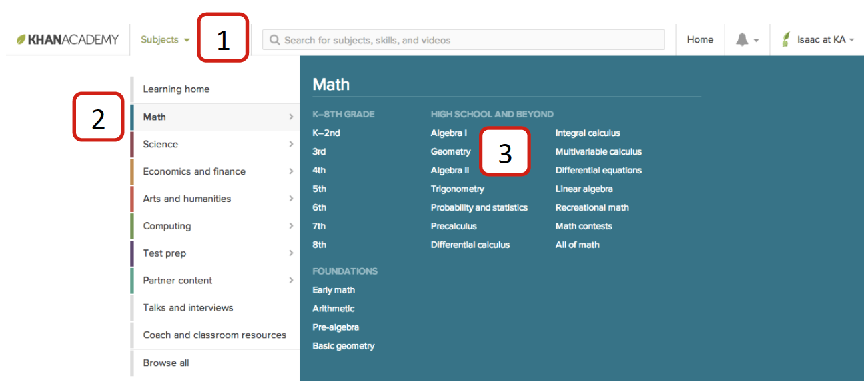
Task: Expand the Economics and finance chevron
Action: coord(291,171)
